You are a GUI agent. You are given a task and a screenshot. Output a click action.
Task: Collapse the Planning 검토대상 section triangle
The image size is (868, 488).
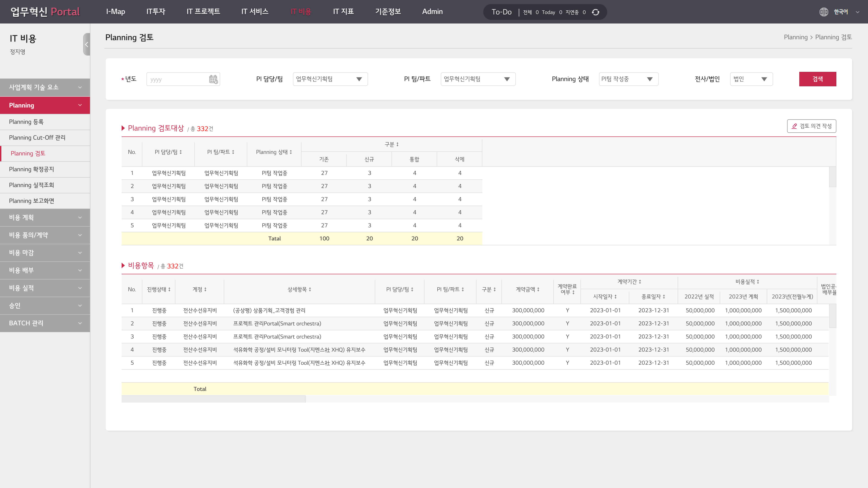123,128
